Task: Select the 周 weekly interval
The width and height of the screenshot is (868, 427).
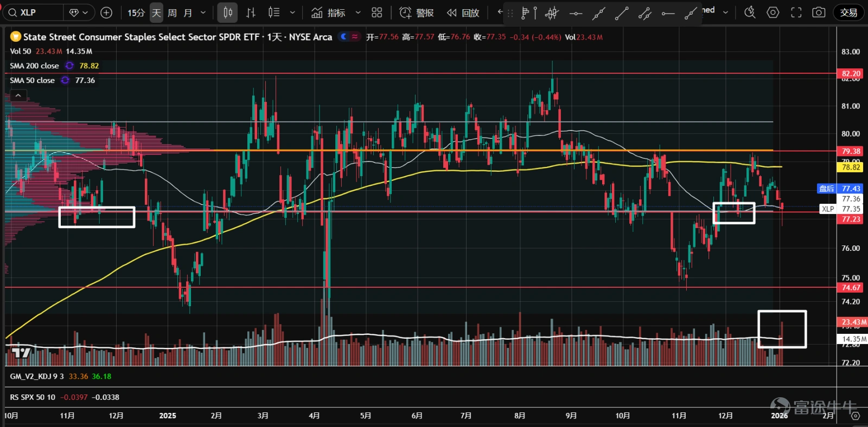Action: pyautogui.click(x=172, y=12)
